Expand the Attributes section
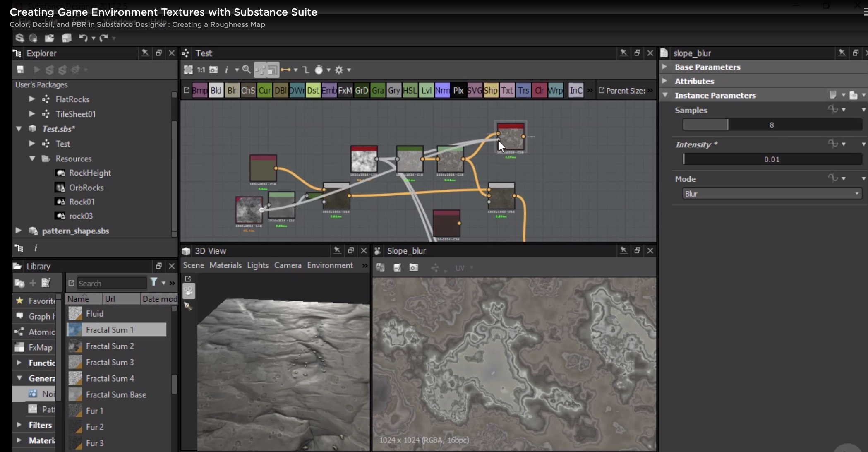868x452 pixels. 664,81
